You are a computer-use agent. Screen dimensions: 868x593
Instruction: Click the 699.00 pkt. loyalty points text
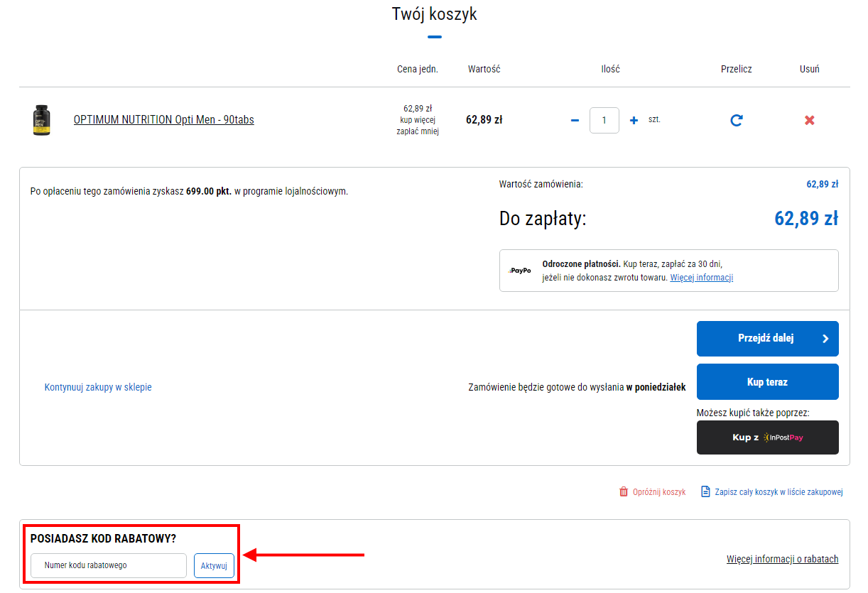(209, 191)
